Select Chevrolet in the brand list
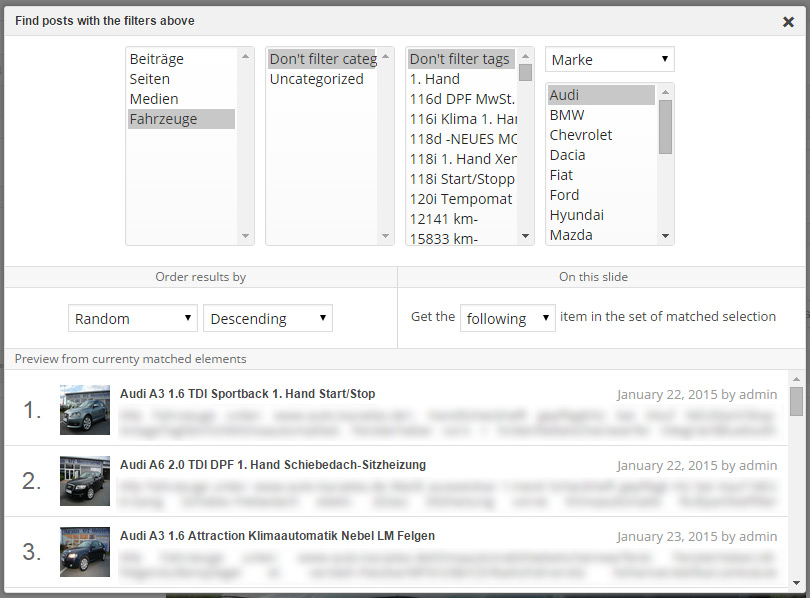The image size is (810, 598). tap(601, 135)
